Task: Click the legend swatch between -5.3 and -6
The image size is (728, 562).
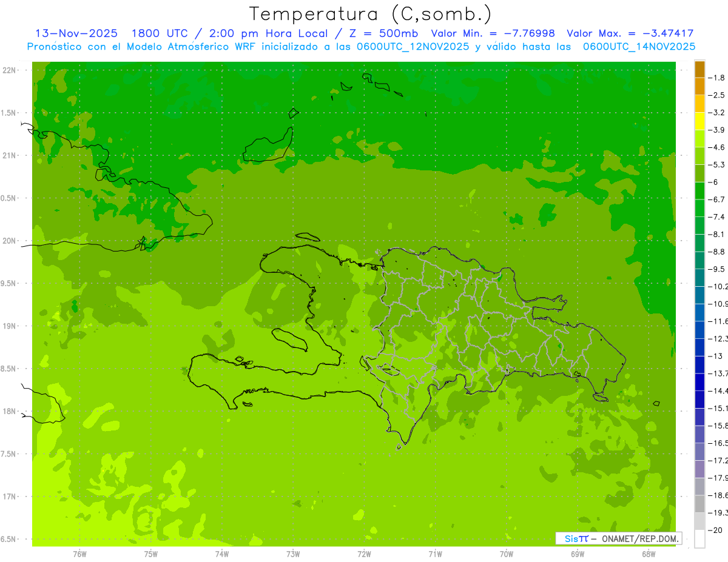Action: [699, 173]
